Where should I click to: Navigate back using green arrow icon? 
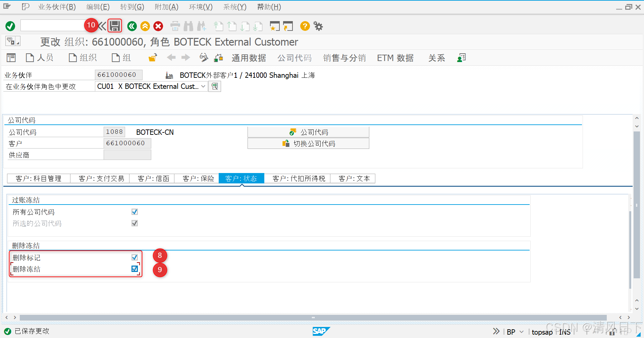(x=131, y=26)
